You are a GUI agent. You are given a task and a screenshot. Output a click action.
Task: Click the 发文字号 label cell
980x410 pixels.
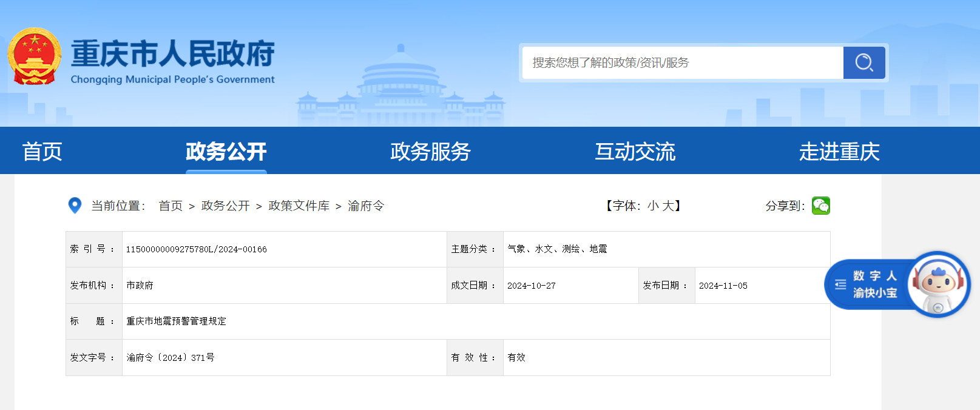click(x=94, y=358)
